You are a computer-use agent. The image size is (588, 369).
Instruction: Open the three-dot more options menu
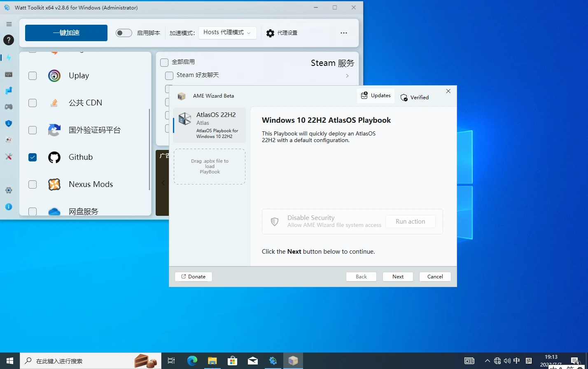point(344,33)
